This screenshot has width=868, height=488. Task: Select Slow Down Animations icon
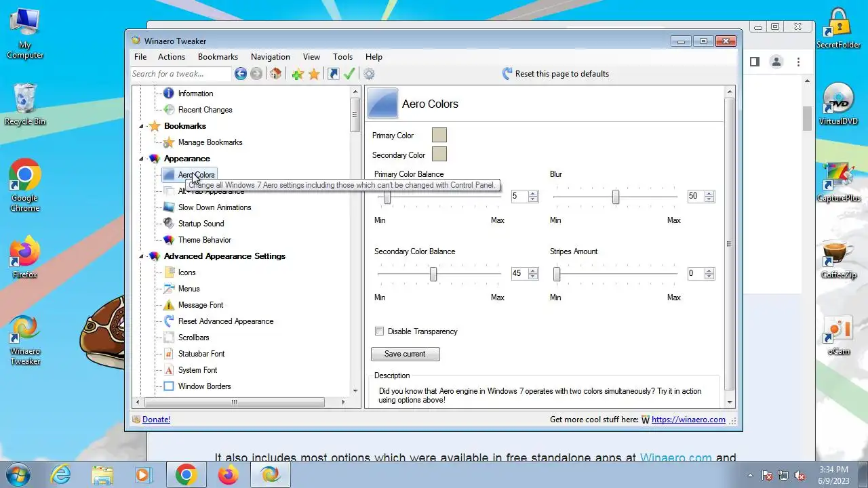click(x=169, y=207)
